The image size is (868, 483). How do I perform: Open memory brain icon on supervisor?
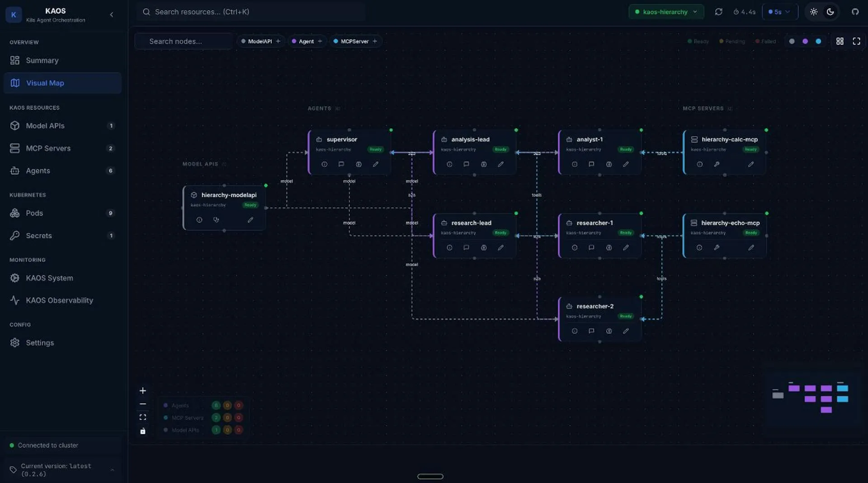pos(359,164)
